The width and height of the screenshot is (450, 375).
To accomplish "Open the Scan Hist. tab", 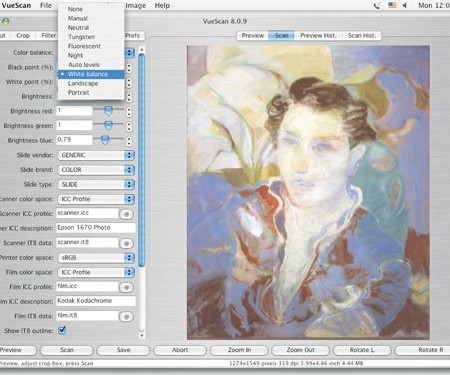I will 362,35.
